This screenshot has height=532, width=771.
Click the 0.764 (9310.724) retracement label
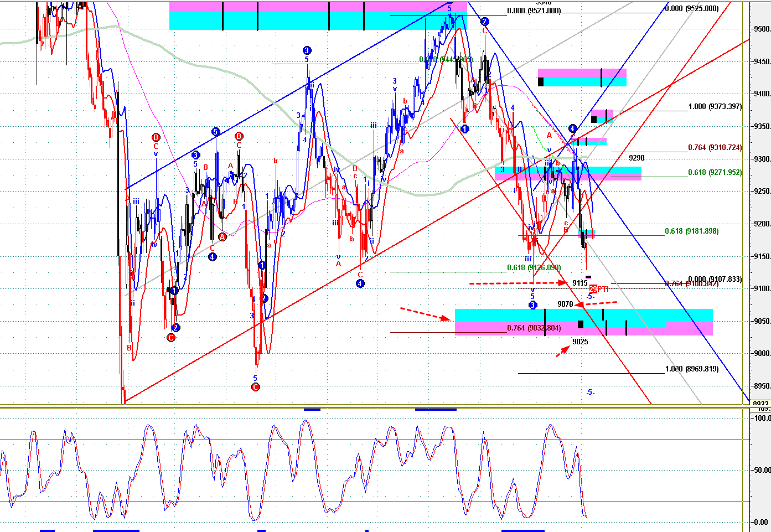(715, 147)
